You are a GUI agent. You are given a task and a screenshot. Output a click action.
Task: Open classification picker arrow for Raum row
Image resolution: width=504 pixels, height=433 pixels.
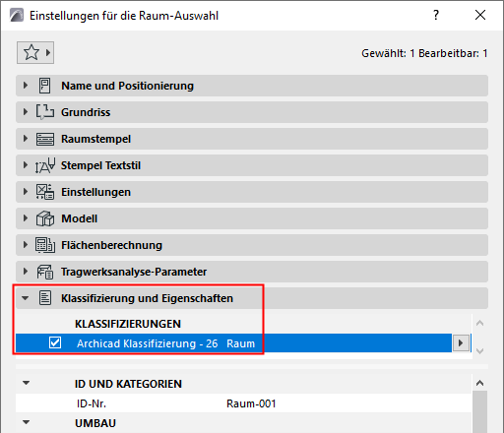coord(461,343)
